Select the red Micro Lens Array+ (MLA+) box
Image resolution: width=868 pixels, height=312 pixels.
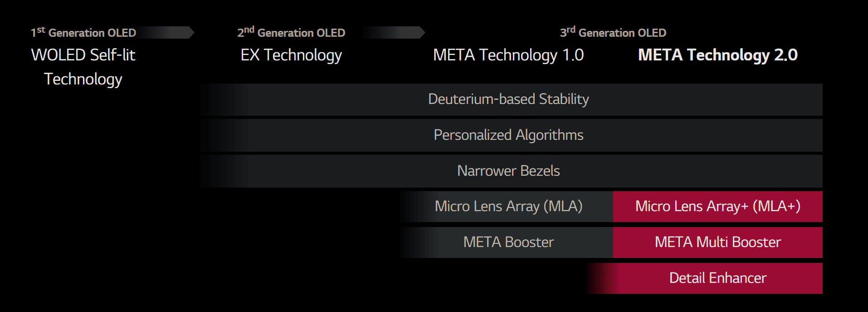[718, 207]
